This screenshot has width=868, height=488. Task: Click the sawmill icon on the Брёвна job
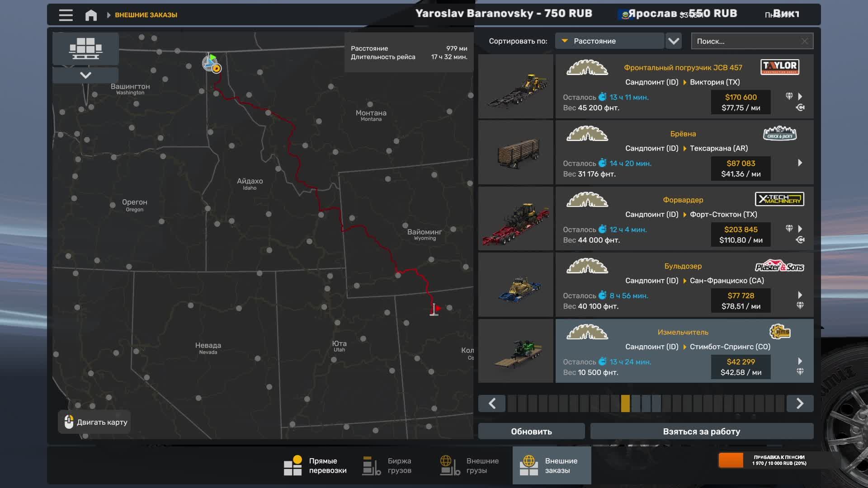pos(587,134)
